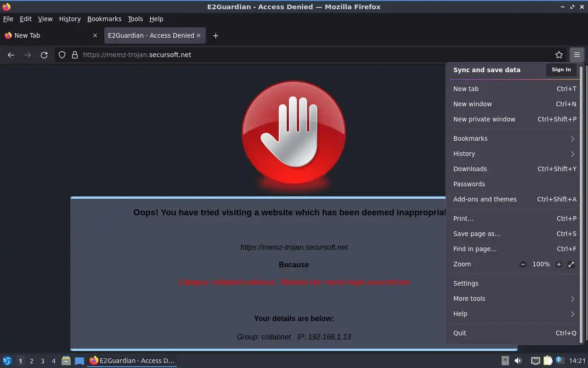The width and height of the screenshot is (588, 368).
Task: Open the Edit menu
Action: [x=26, y=19]
